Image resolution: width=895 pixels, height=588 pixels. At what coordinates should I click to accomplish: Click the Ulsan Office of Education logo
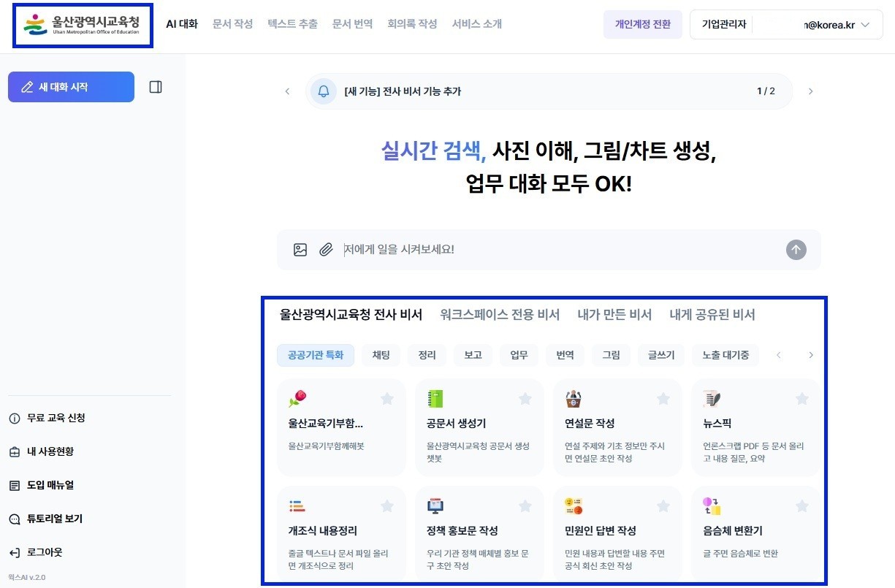[x=82, y=24]
